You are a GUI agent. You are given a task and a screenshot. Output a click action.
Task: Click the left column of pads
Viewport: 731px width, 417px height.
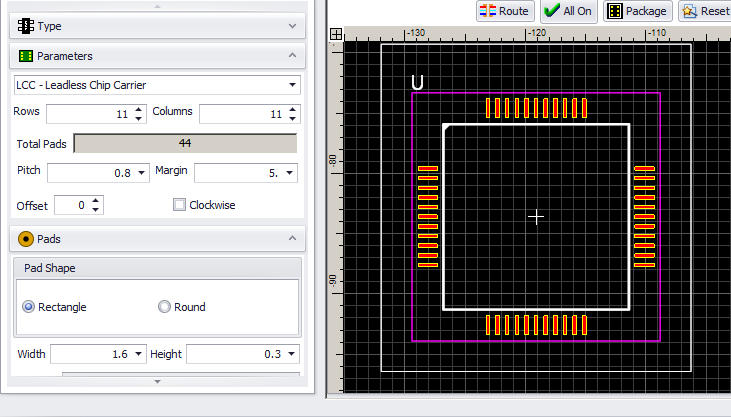pyautogui.click(x=428, y=217)
